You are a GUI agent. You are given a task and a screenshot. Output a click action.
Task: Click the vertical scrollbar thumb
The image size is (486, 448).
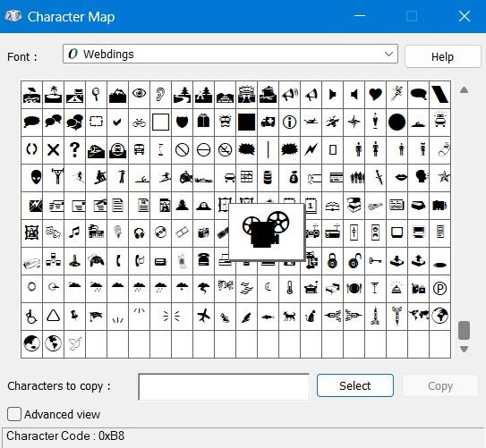(464, 330)
